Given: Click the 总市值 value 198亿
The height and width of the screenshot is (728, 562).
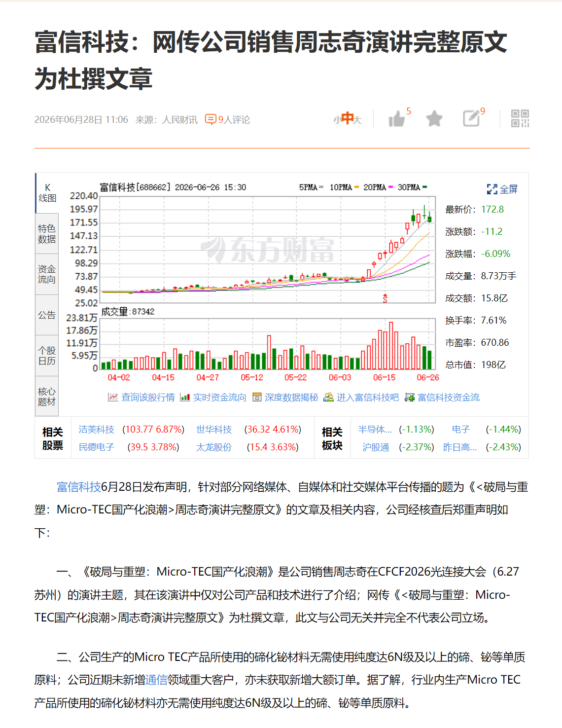Looking at the screenshot, I should (493, 365).
